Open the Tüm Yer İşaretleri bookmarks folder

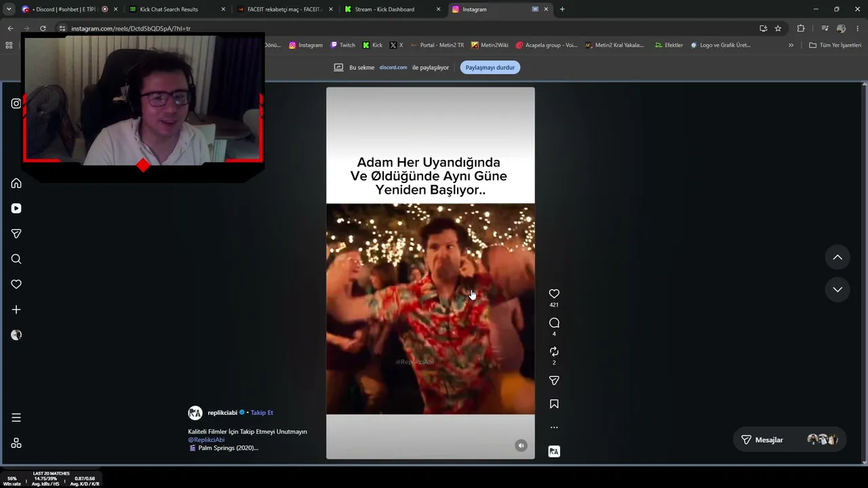tap(835, 45)
